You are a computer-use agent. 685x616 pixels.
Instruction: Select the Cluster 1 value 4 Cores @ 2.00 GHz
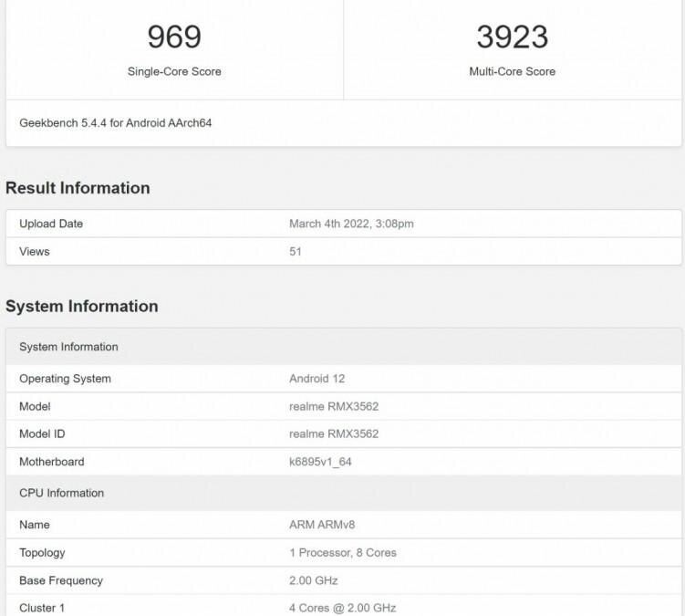click(x=342, y=608)
